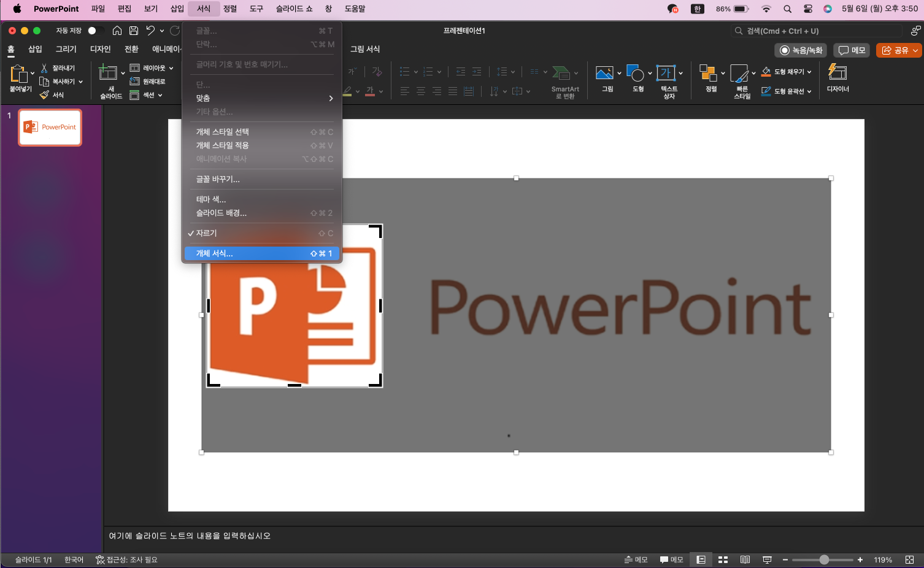
Task: Click the zoom out minus icon
Action: click(x=785, y=559)
